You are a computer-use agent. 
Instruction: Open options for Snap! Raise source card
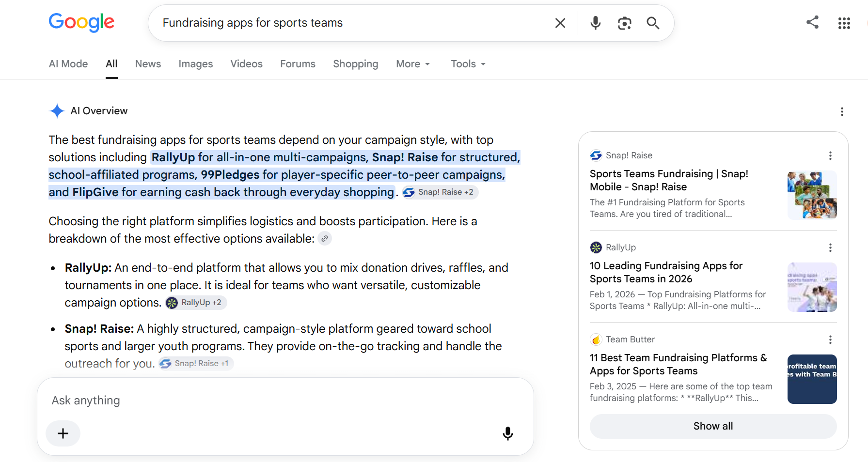click(x=830, y=155)
